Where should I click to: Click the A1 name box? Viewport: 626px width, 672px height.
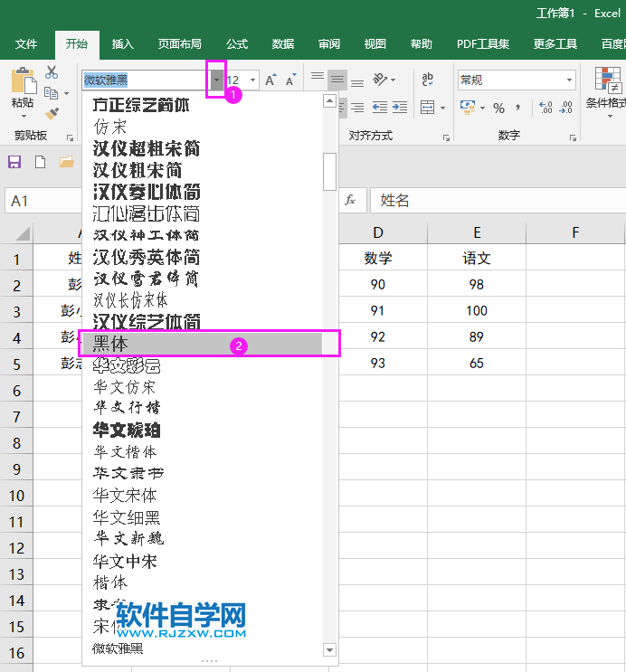[43, 201]
